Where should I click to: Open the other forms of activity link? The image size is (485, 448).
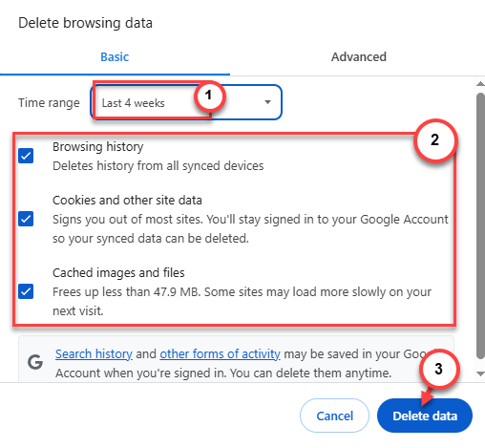220,354
